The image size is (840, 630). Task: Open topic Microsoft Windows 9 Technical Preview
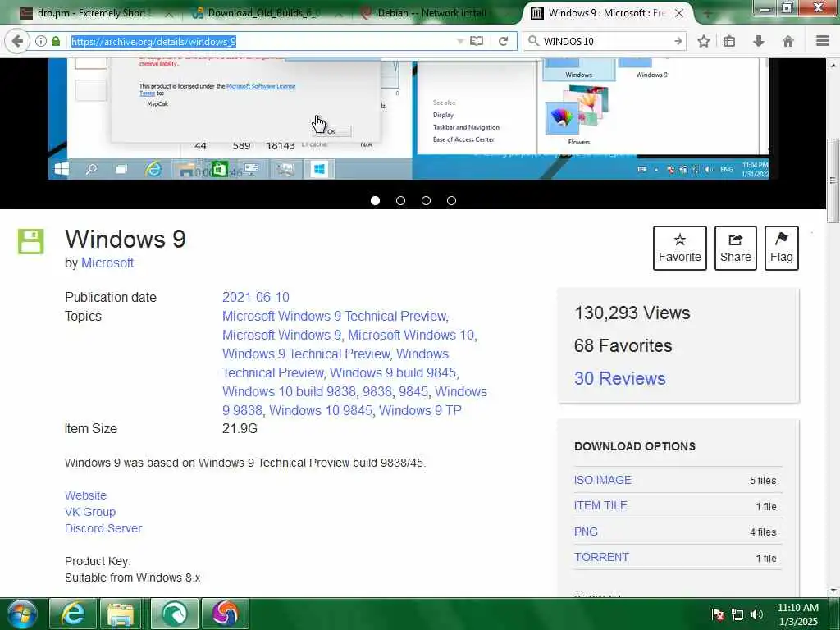(x=335, y=316)
